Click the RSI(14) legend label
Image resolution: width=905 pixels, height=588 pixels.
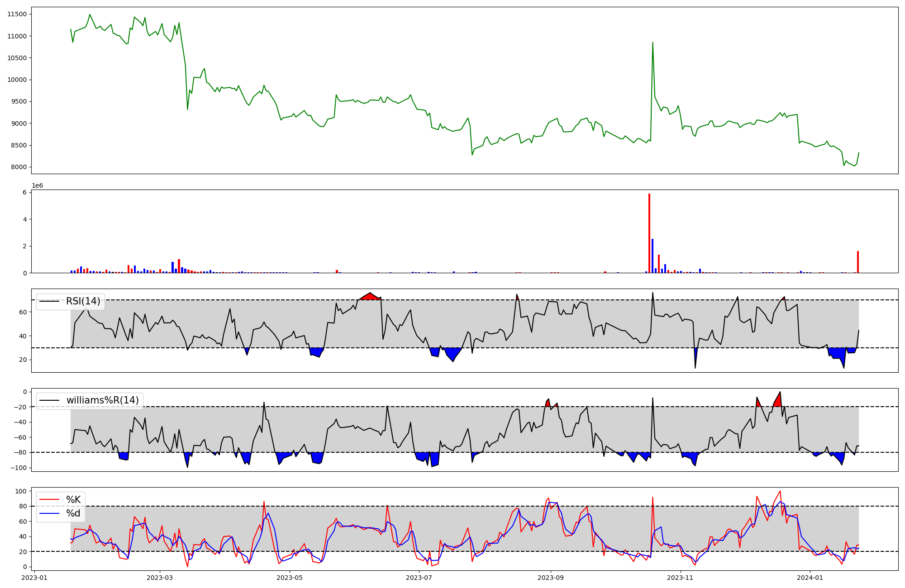[x=83, y=301]
